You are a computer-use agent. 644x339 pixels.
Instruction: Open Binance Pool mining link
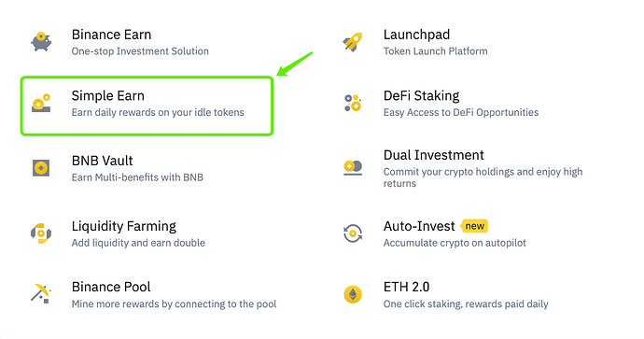[x=111, y=287]
